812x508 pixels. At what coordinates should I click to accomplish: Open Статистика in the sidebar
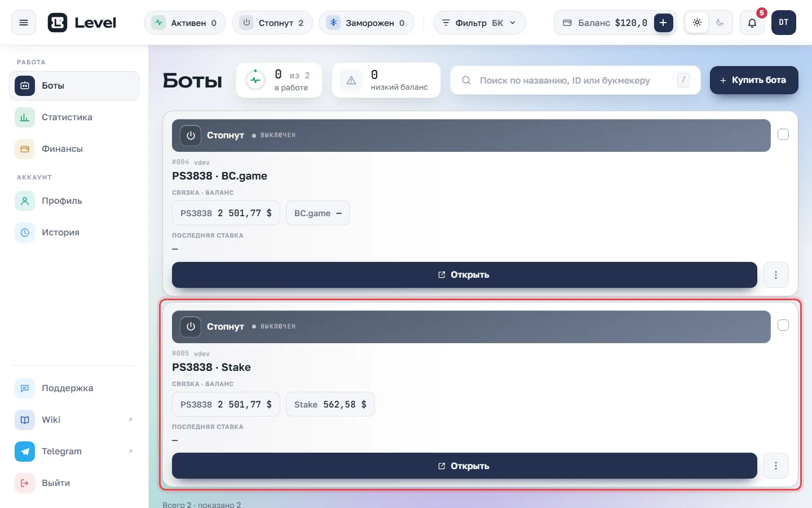tap(74, 117)
